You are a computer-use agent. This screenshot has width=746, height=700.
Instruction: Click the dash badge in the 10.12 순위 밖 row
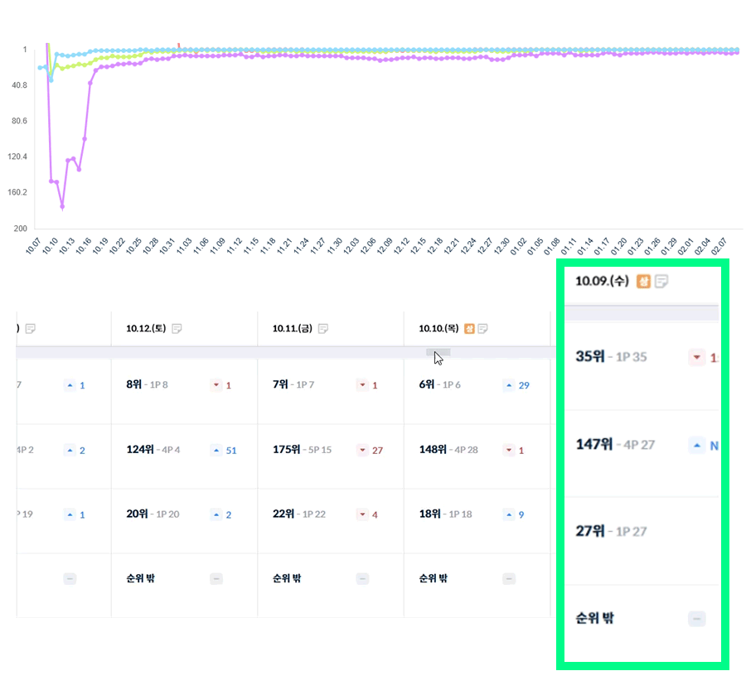point(216,579)
